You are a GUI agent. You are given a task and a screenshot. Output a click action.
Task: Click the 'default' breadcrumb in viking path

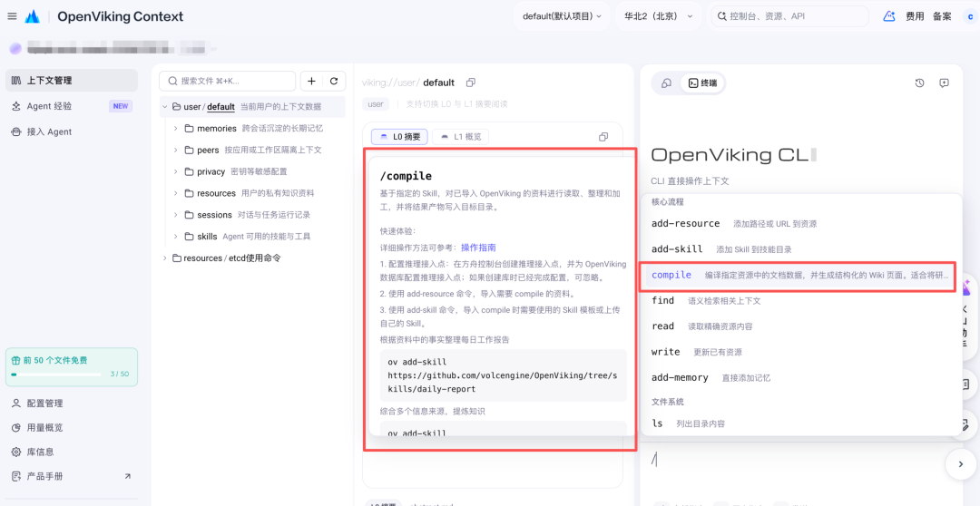[x=439, y=83]
